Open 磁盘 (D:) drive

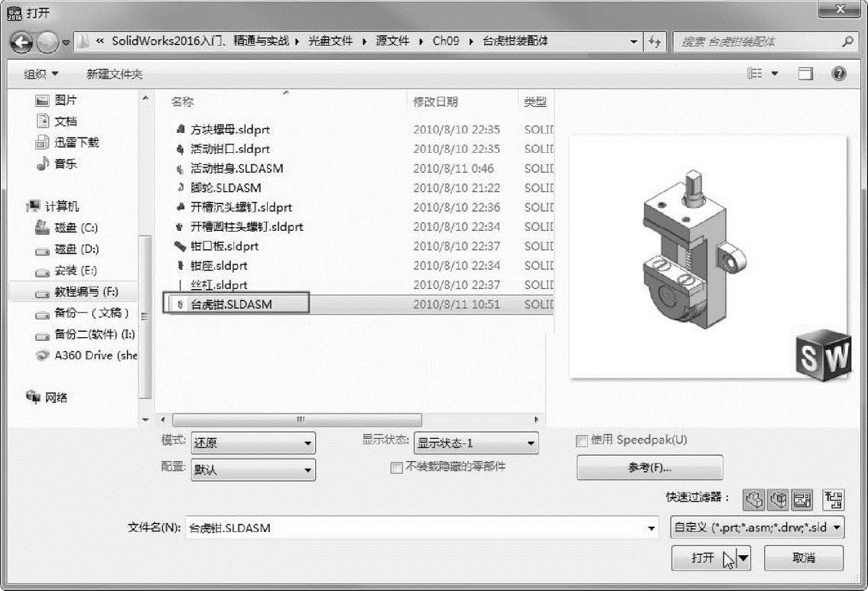coord(67,249)
